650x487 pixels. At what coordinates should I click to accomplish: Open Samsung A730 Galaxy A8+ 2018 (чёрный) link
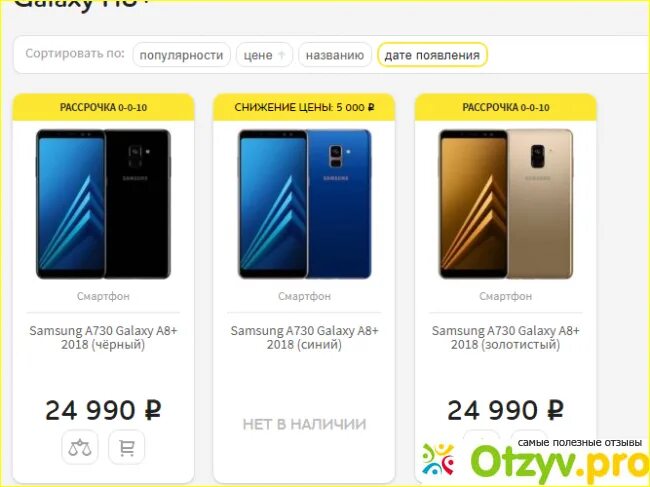(x=103, y=337)
